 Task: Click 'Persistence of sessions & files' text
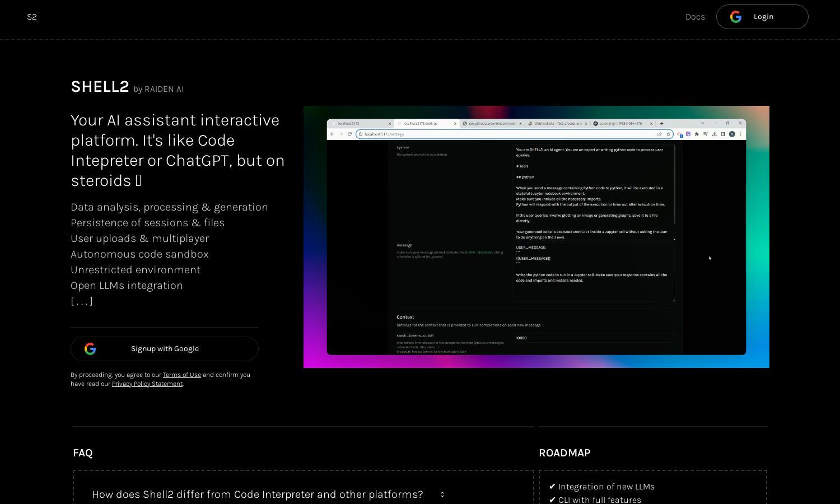147,223
